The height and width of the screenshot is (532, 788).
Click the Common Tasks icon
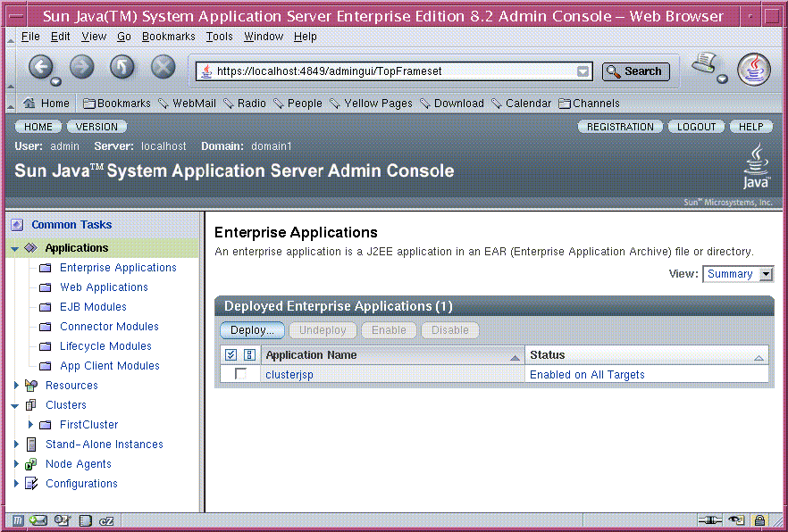[x=17, y=225]
